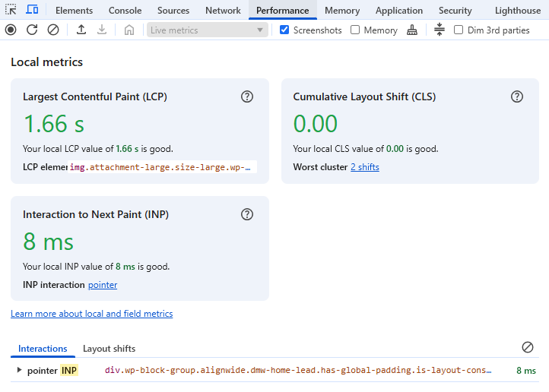Click the home landing page icon
This screenshot has width=549, height=392.
129,30
